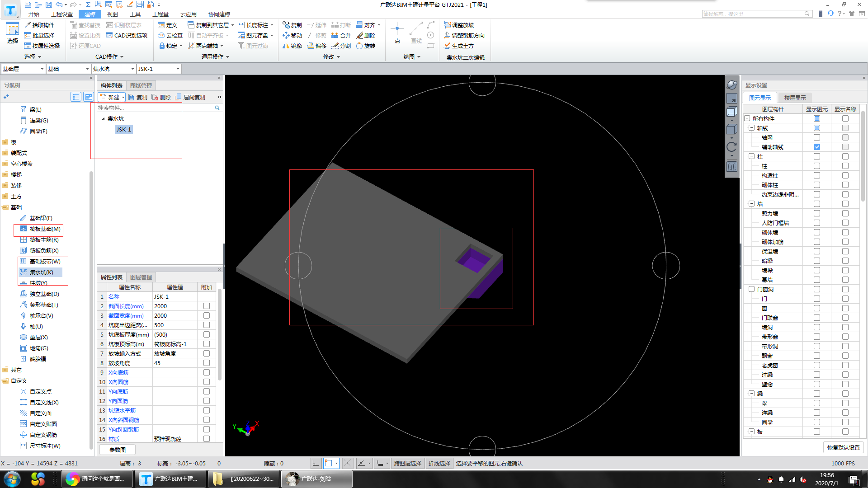Open the JSK-1 component dropdown
This screenshot has width=868, height=488.
(159, 69)
